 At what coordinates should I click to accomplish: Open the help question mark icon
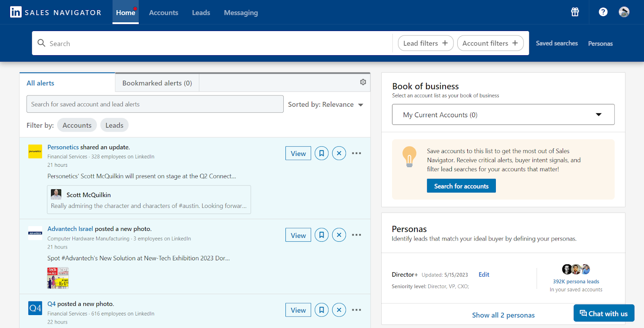tap(603, 12)
